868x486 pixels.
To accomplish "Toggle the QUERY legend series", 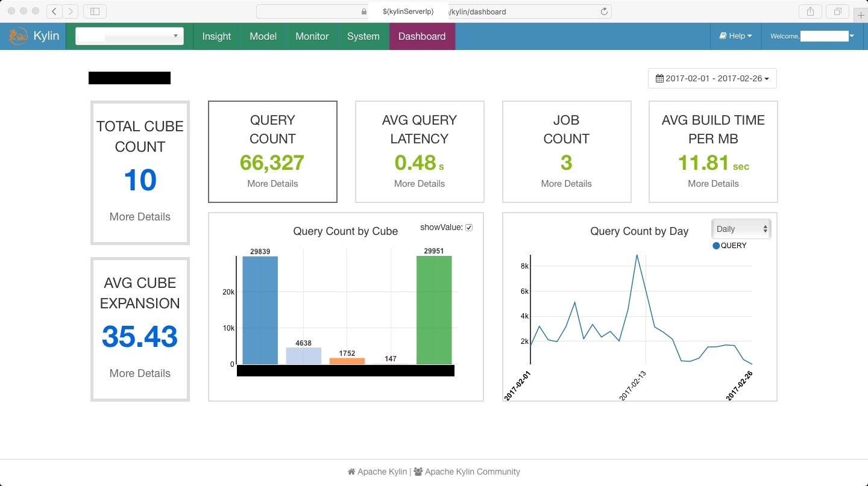I will (717, 246).
